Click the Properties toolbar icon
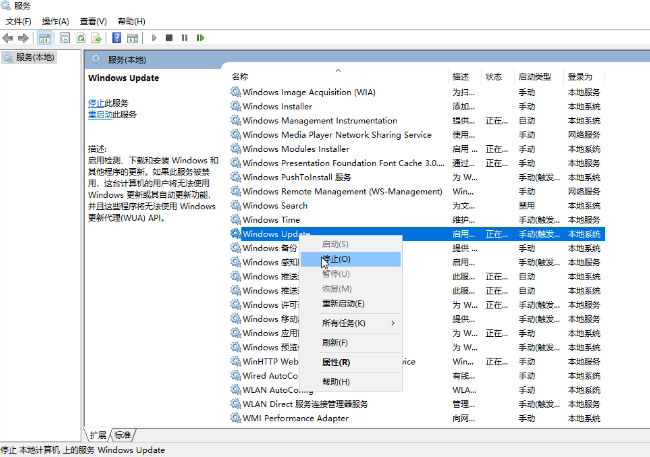The height and width of the screenshot is (457, 650). click(65, 38)
